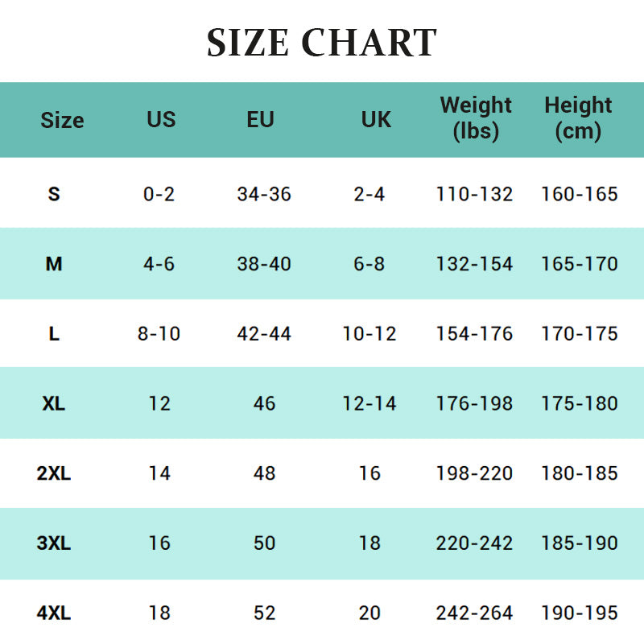Image resolution: width=644 pixels, height=644 pixels.
Task: Click the EU column header
Action: pos(260,119)
